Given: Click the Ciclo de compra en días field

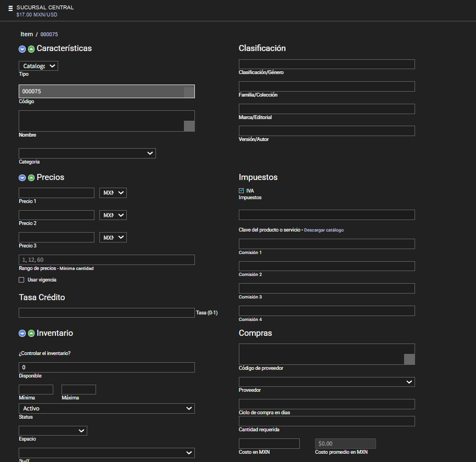Looking at the screenshot, I should tap(327, 404).
